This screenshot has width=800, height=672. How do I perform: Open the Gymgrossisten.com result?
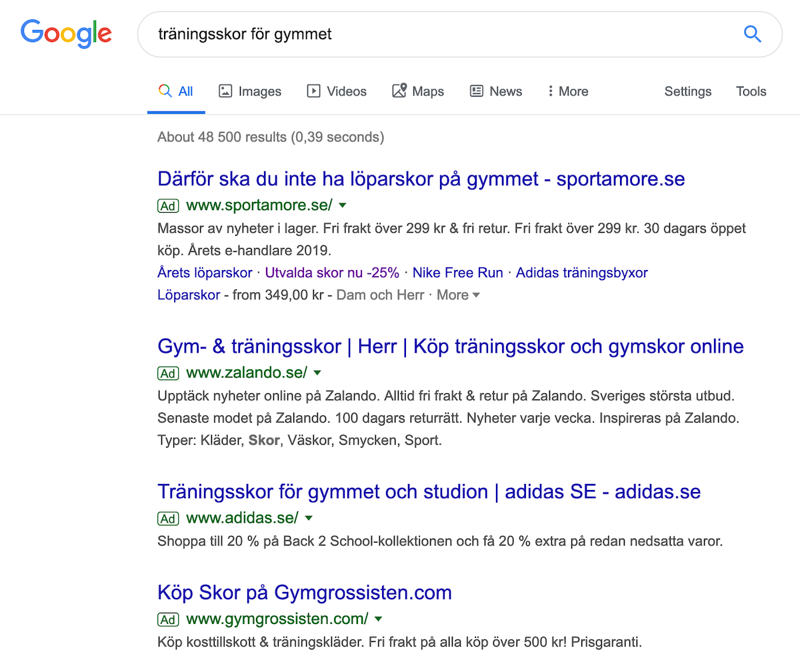tap(304, 592)
